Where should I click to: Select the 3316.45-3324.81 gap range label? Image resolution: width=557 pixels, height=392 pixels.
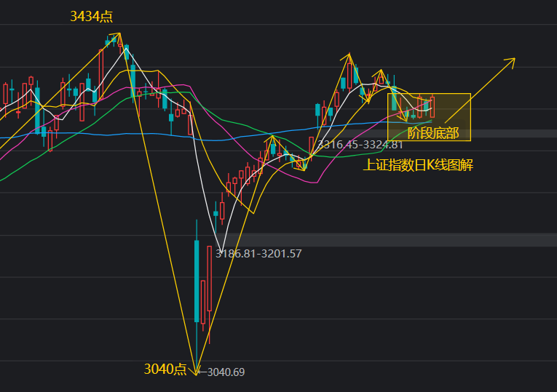click(x=360, y=145)
